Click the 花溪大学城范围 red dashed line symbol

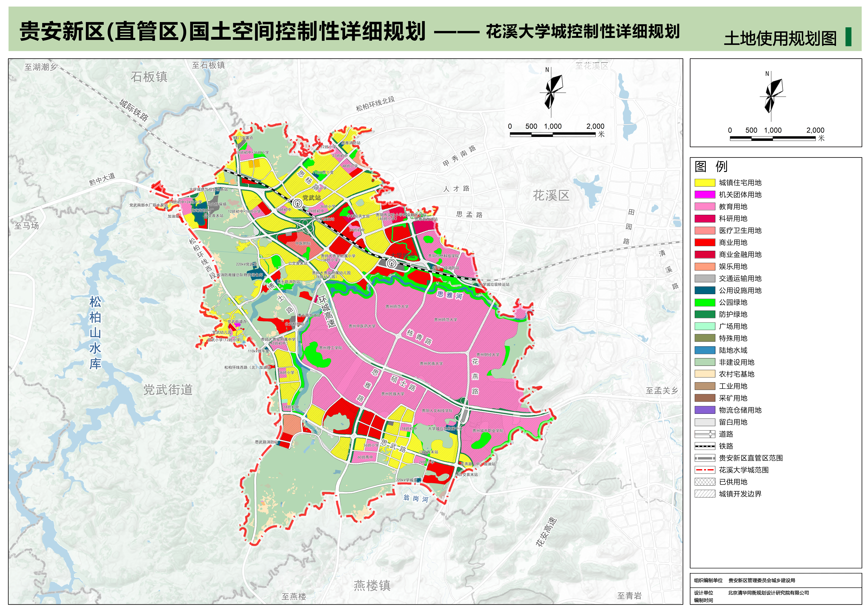705,470
